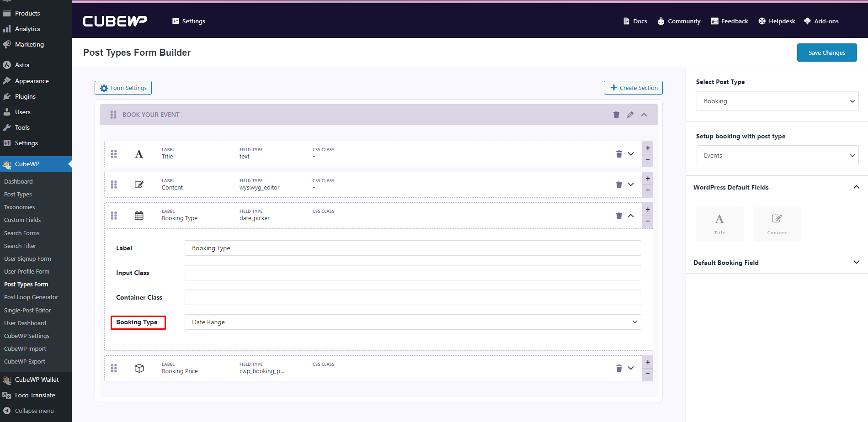The height and width of the screenshot is (422, 868).
Task: Delete the Content field row
Action: tap(619, 185)
